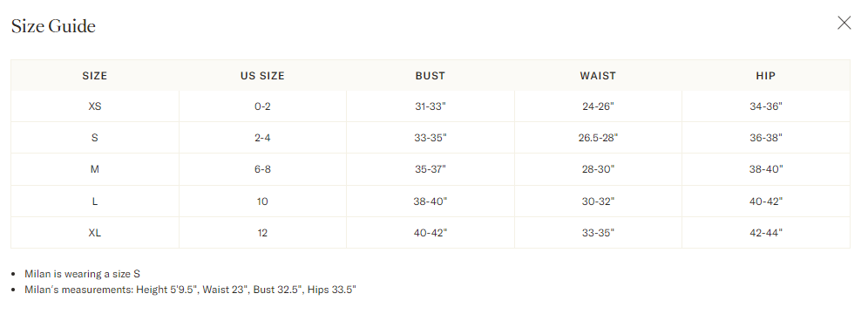Click 'Milan is wearing a size S' note

click(x=83, y=274)
